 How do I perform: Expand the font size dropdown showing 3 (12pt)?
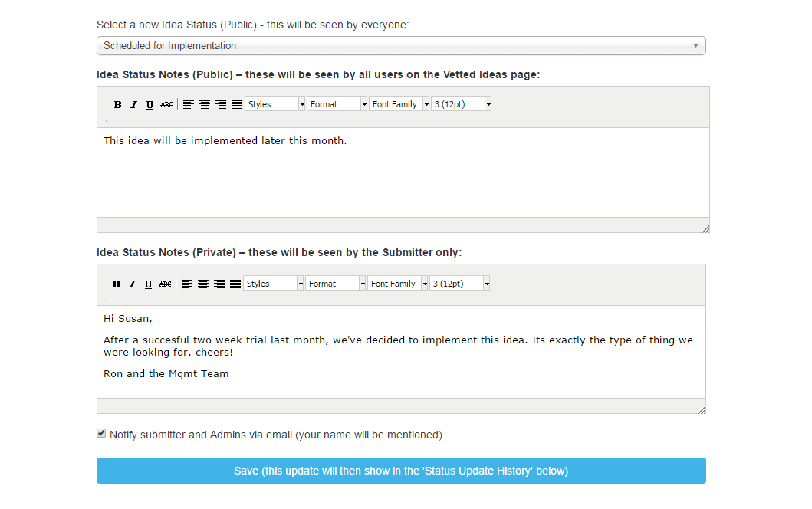click(461, 103)
